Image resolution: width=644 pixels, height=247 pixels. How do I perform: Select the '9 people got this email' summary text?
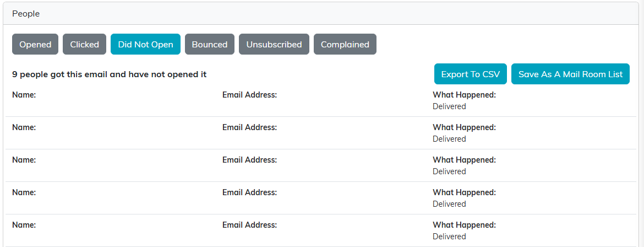point(109,74)
